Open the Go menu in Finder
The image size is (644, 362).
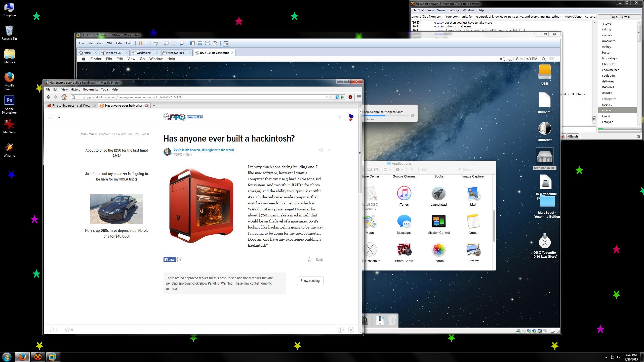[x=142, y=59]
